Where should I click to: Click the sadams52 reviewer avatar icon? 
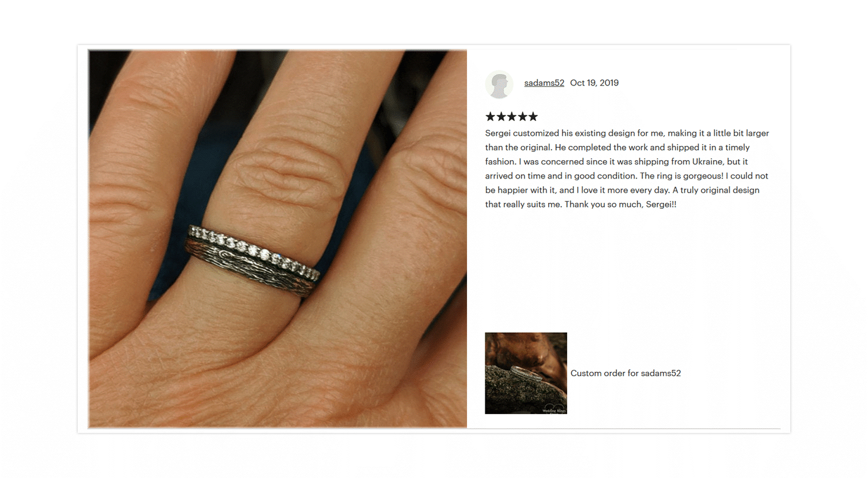(499, 84)
